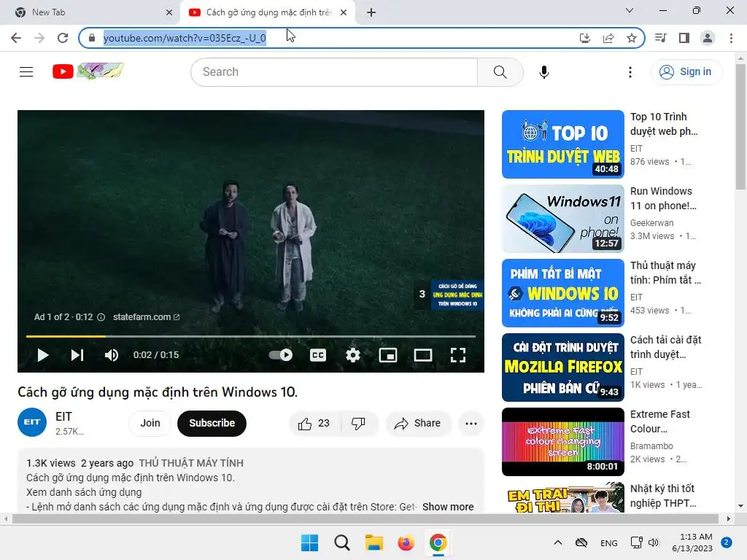Viewport: 747px width, 560px height.
Task: Dislike the video with thumbs down
Action: coord(358,424)
